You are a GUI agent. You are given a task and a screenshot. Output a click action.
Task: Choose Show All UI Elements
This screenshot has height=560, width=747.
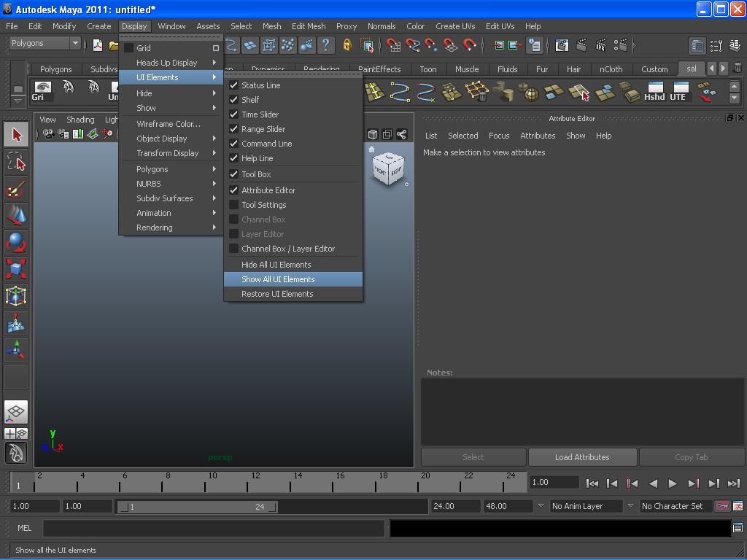[293, 279]
